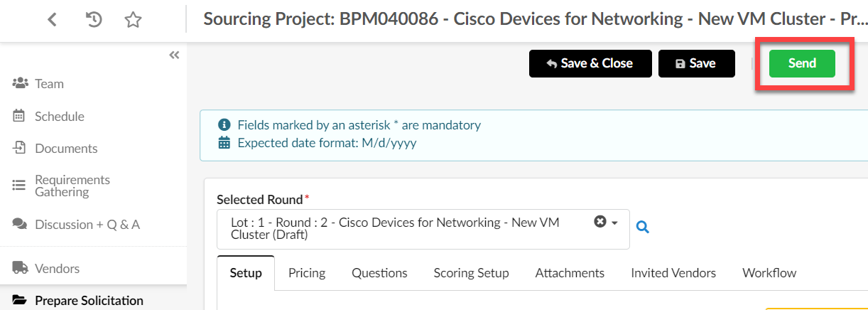
Task: Open the Invited Vendors tab
Action: coord(673,273)
